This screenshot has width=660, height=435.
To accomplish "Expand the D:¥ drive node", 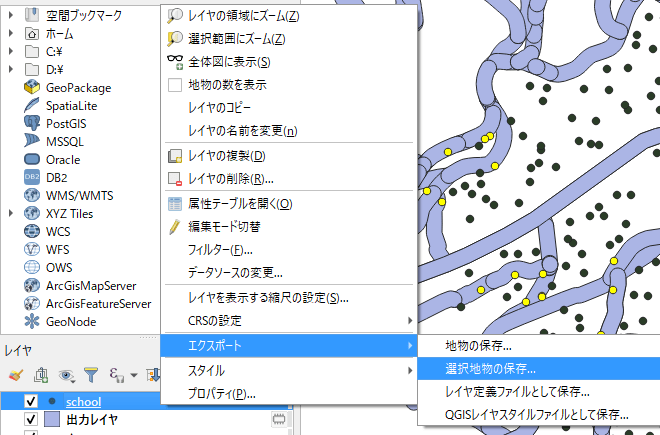I will (x=11, y=69).
